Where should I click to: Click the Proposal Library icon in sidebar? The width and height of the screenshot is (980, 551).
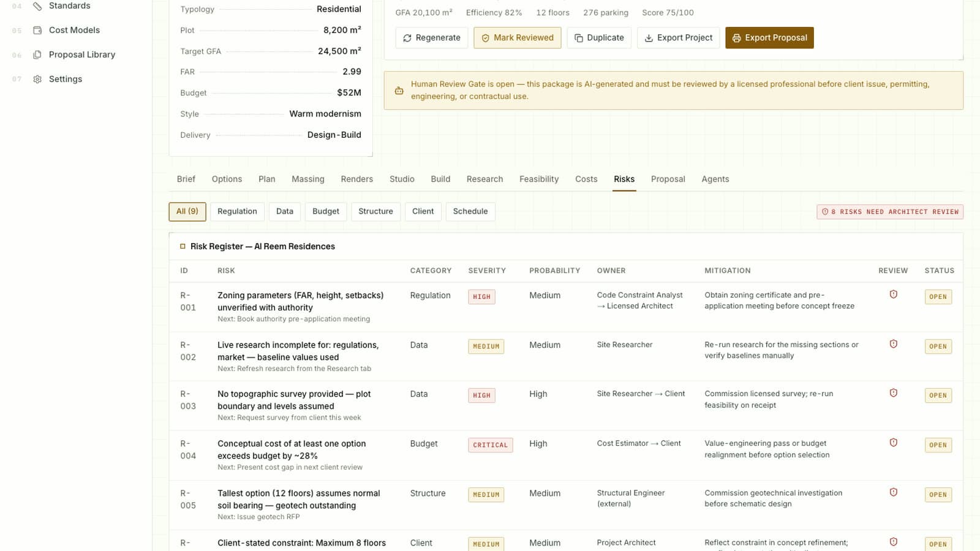click(x=37, y=54)
